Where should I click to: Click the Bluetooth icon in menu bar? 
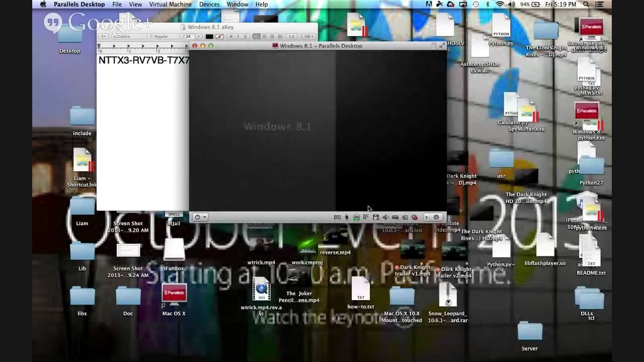pos(488,4)
